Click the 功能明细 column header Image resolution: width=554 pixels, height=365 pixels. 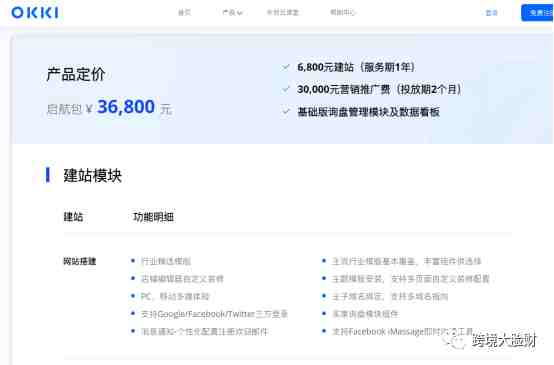click(x=153, y=216)
